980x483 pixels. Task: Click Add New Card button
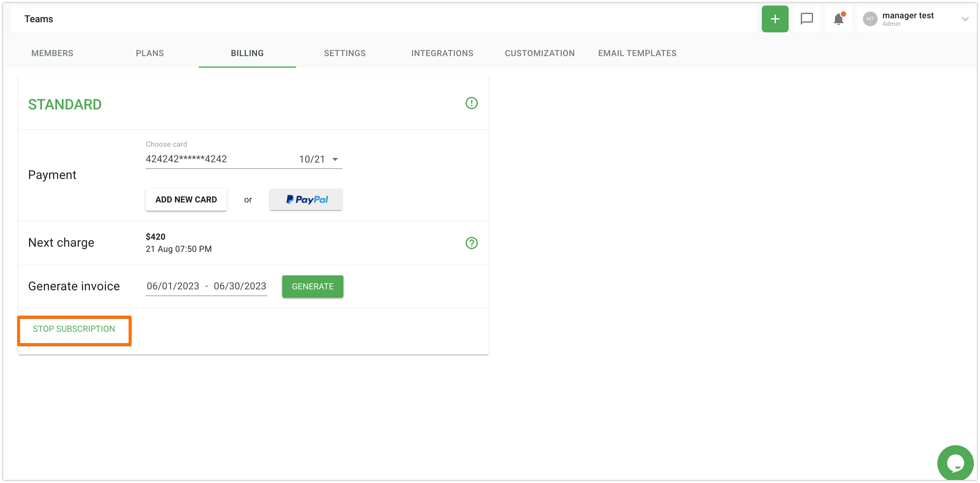[x=186, y=199]
